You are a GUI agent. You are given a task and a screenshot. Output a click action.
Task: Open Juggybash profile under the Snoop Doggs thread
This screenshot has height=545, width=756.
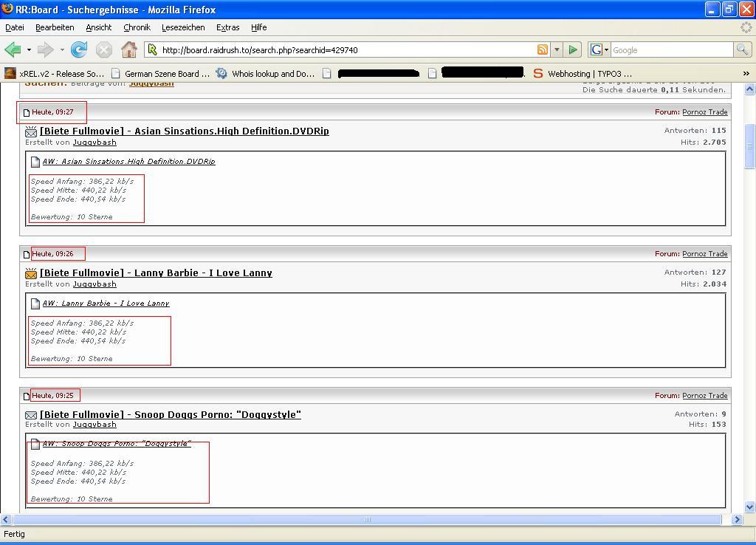(x=94, y=425)
